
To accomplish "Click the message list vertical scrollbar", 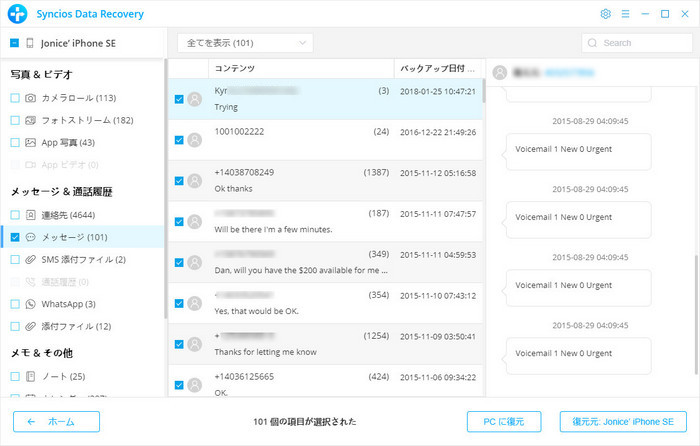I will click(x=483, y=91).
